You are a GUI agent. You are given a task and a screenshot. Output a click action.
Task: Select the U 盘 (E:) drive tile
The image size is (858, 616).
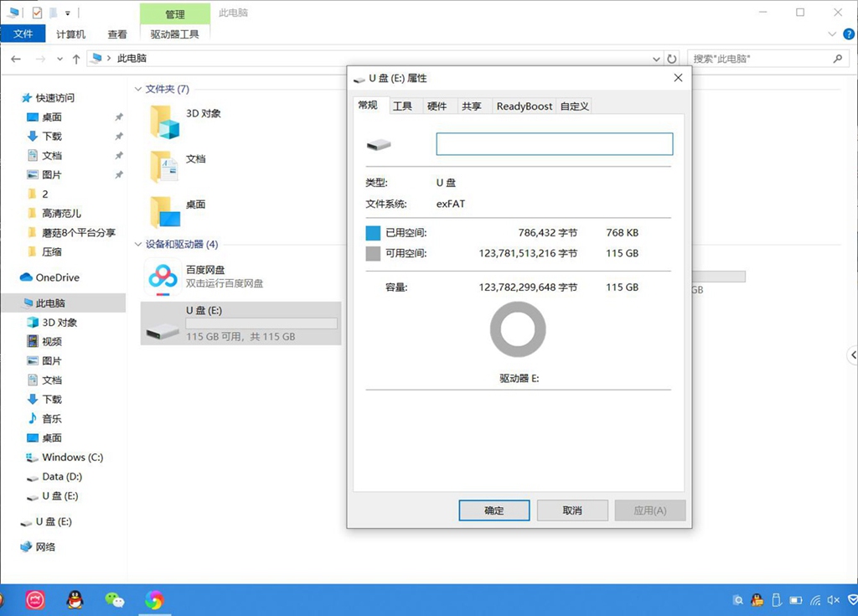240,323
